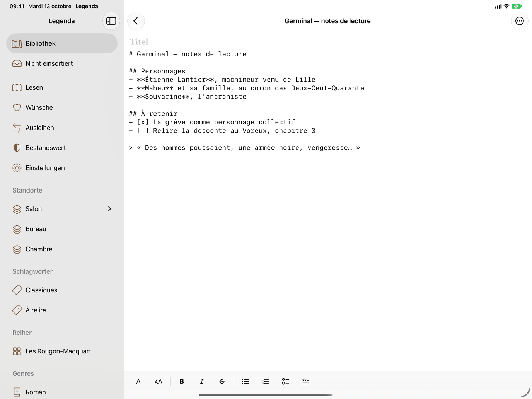Open Bibliothek in the sidebar

coord(62,43)
